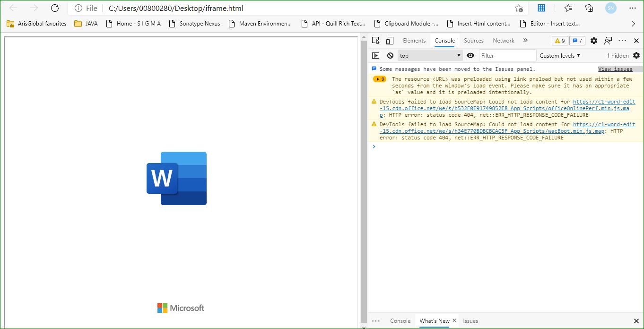Image resolution: width=644 pixels, height=329 pixels.
Task: Create live expression eye icon
Action: pos(470,55)
